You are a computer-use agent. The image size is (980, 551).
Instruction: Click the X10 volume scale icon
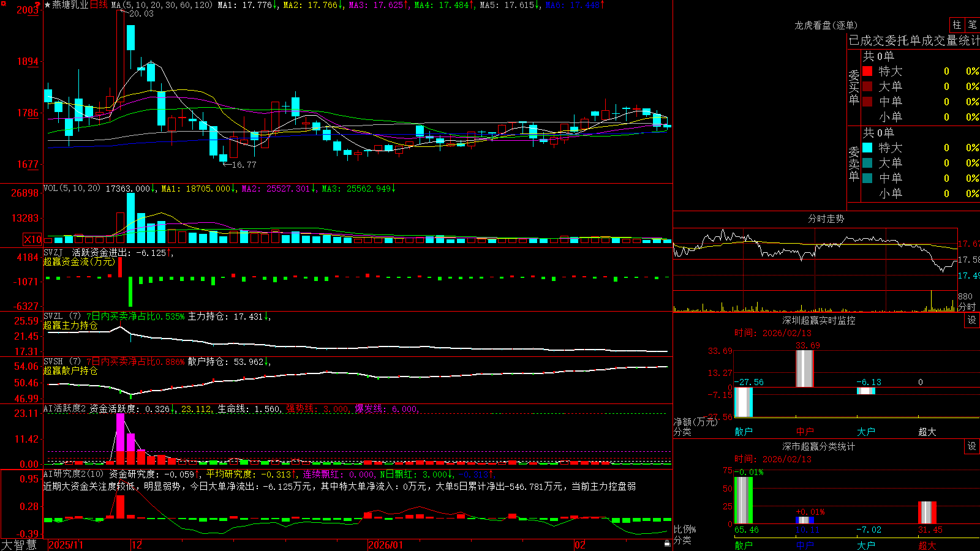[32, 239]
